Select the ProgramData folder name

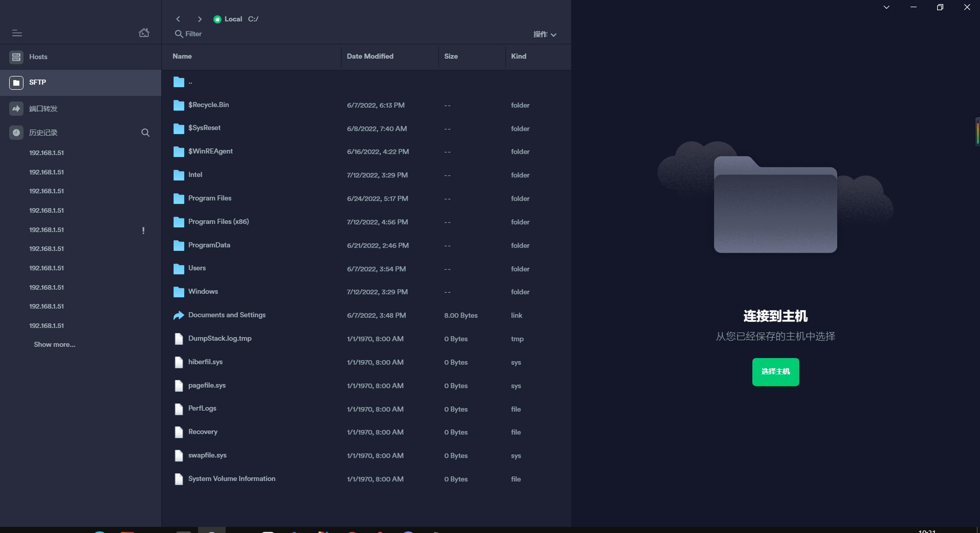click(209, 245)
